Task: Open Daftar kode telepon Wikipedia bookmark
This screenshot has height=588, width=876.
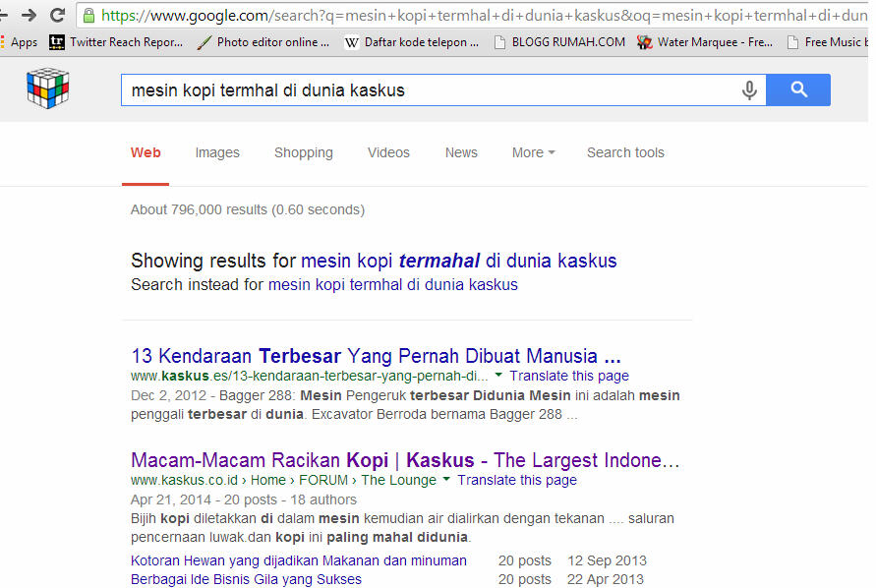Action: (x=412, y=42)
